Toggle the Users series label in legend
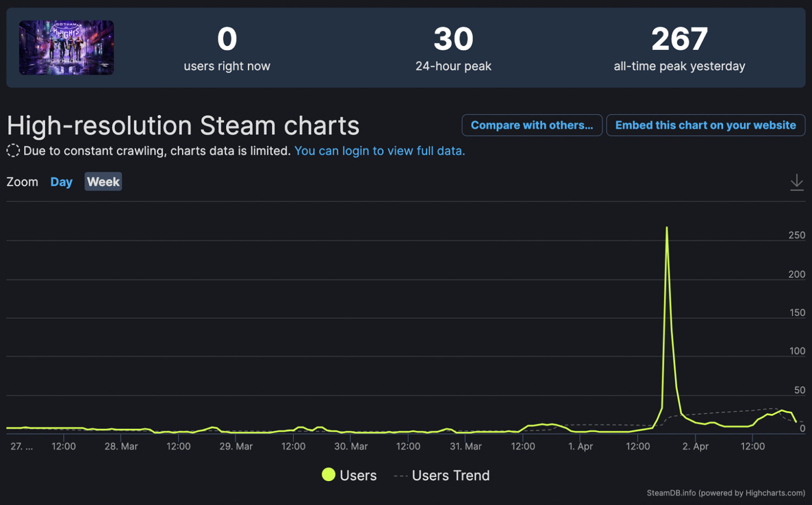The height and width of the screenshot is (505, 812). (358, 475)
